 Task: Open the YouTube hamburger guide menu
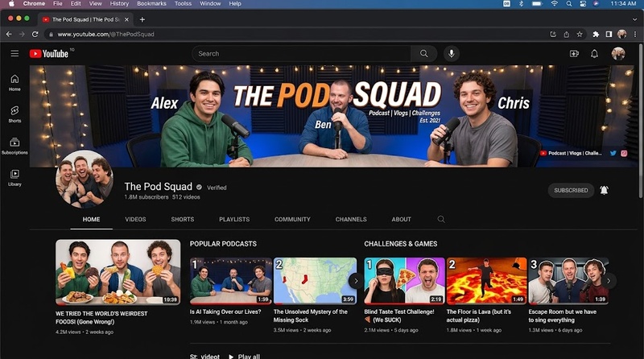point(14,53)
